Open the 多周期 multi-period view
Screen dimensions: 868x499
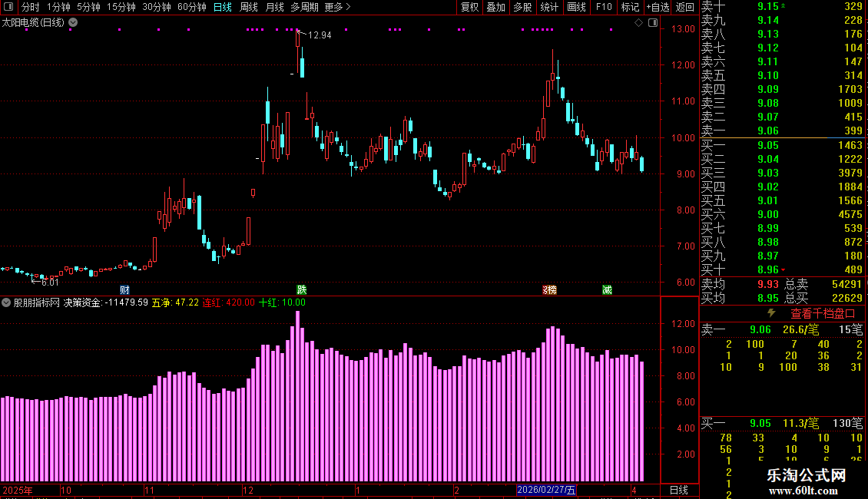(x=304, y=7)
